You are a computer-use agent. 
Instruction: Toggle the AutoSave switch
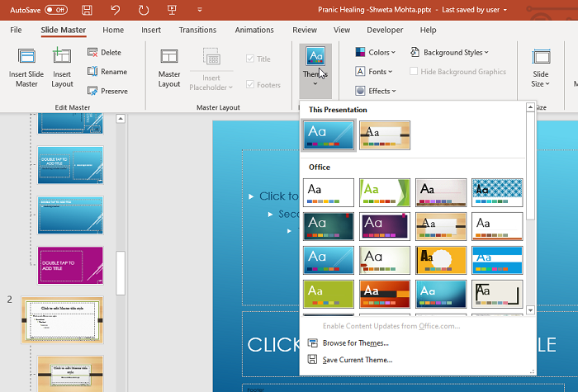pos(55,10)
